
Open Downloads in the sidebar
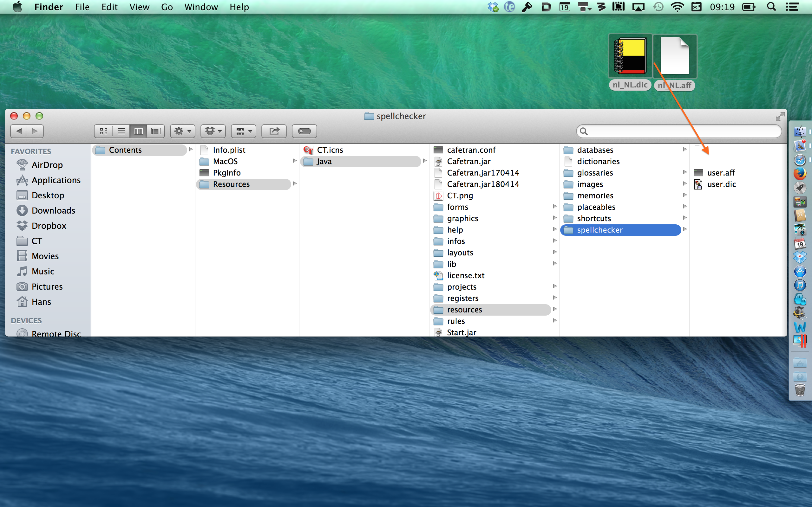click(x=53, y=211)
